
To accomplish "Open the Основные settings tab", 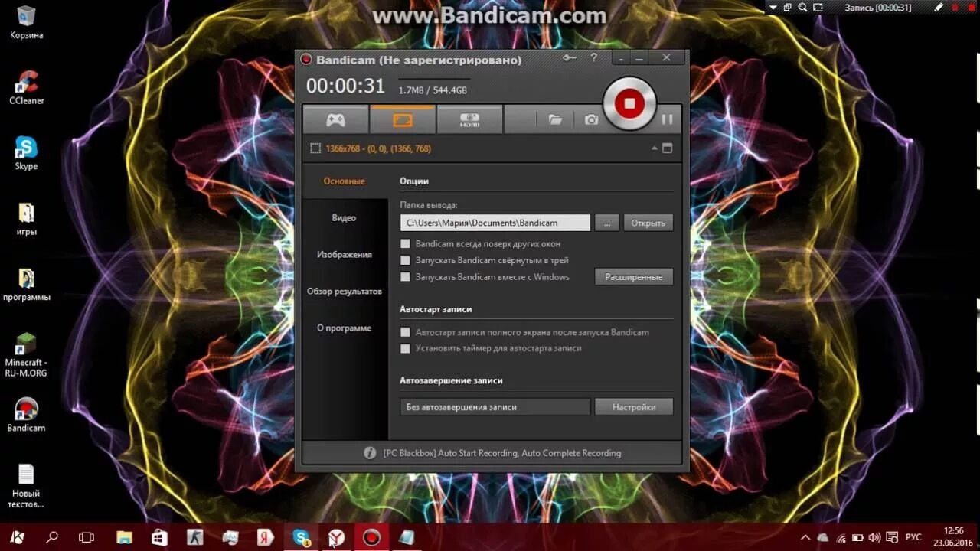I will click(345, 181).
